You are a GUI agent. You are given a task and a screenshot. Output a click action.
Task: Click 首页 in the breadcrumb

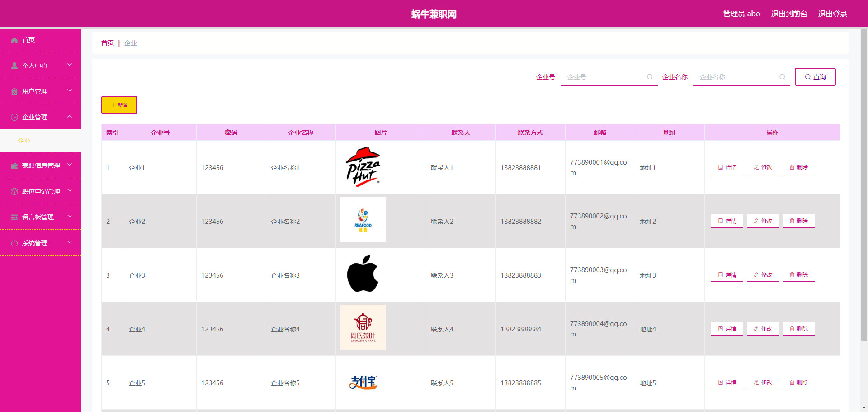click(x=108, y=43)
